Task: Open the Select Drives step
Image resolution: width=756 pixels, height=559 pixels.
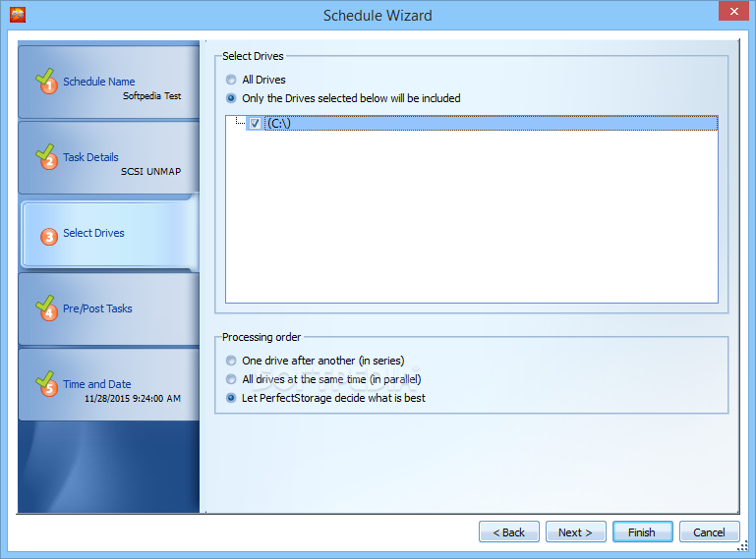Action: (110, 234)
